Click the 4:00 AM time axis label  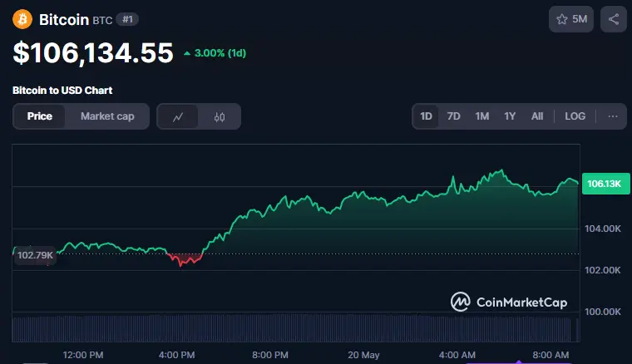coord(457,355)
